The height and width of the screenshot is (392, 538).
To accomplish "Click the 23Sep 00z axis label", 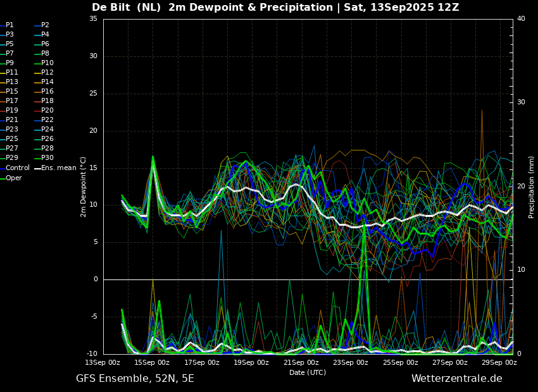I will pos(350,362).
